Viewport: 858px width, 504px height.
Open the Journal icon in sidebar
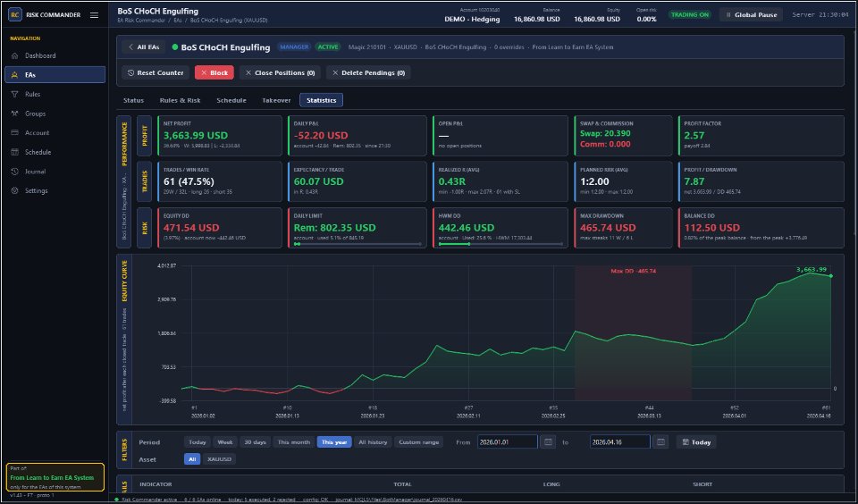click(x=15, y=172)
